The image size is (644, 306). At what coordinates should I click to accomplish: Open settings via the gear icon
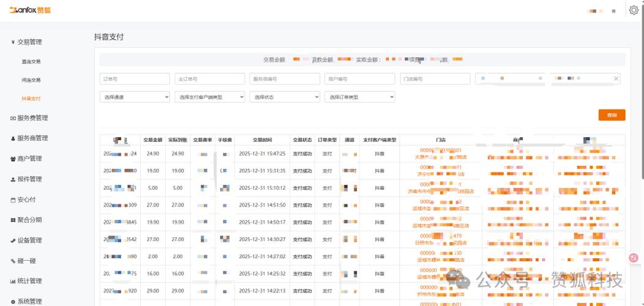click(634, 10)
